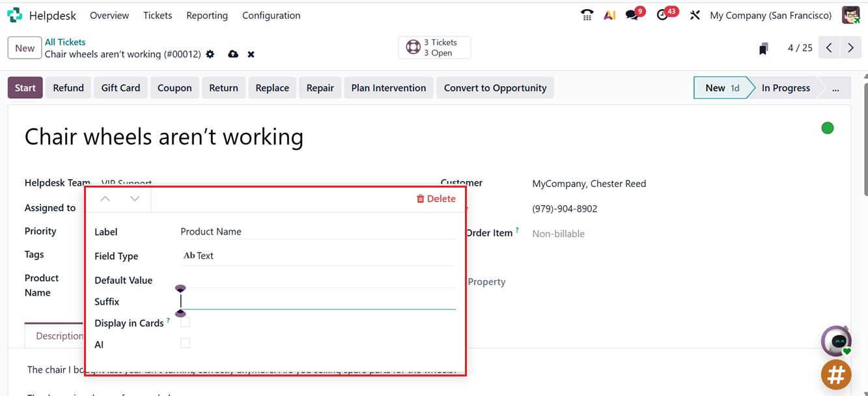
Task: Click the down arrow in the property popup
Action: [133, 199]
